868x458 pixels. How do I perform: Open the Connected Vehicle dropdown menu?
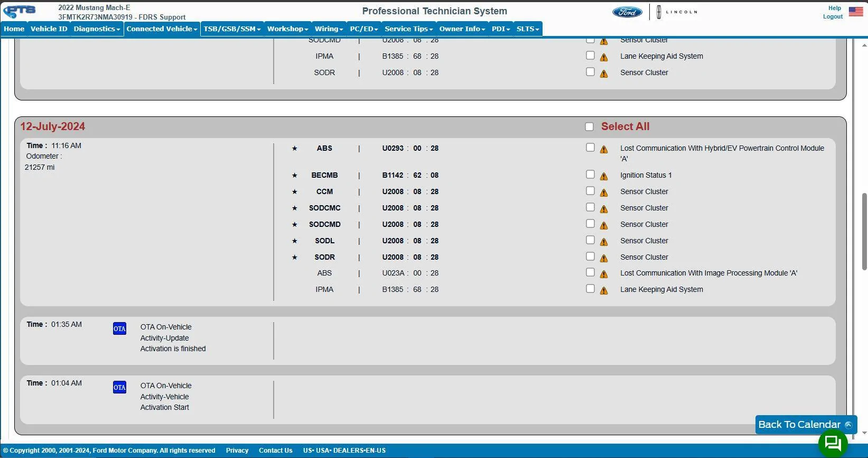[x=162, y=29]
